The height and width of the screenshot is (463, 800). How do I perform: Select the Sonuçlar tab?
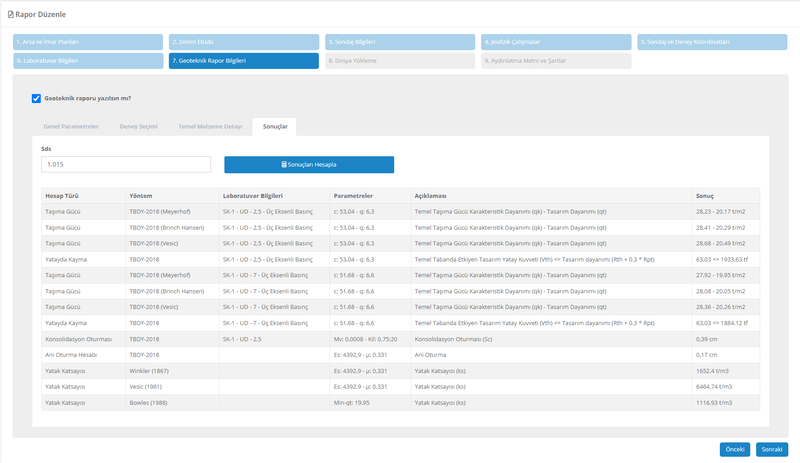(275, 127)
